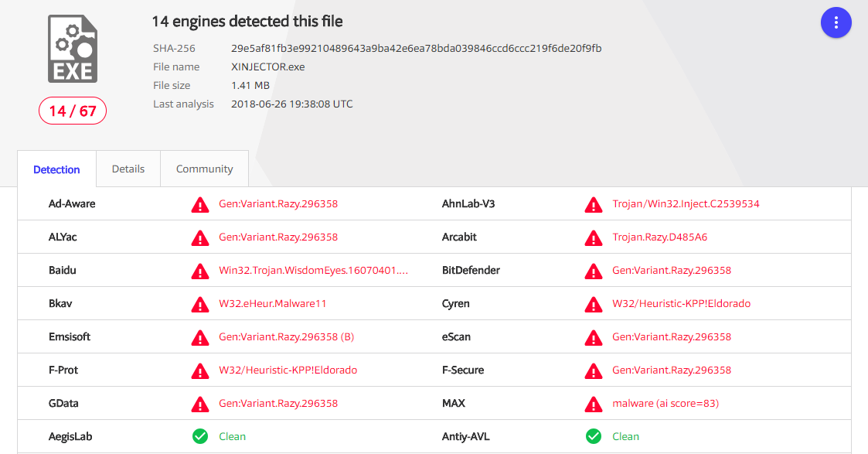Click AhnLab-V3 result Trojan/Win32.Inject.C2539534
The width and height of the screenshot is (868, 454).
[x=686, y=203]
